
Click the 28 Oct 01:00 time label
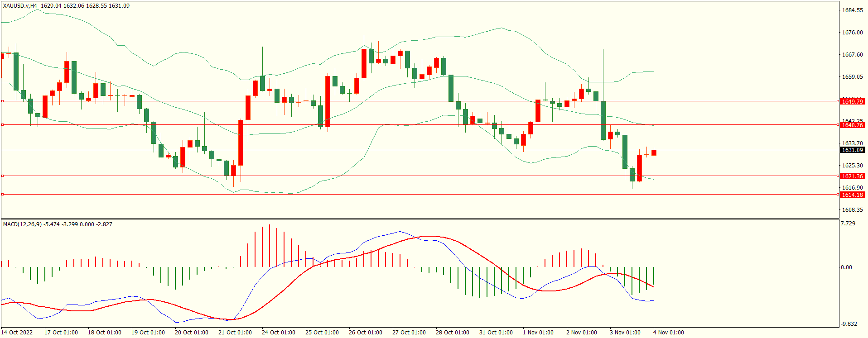coord(453,332)
